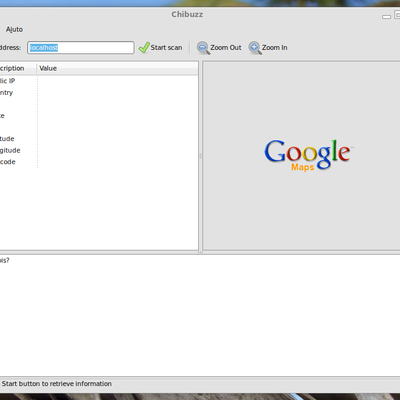
Task: Select the Public IP row
Action: 99,81
